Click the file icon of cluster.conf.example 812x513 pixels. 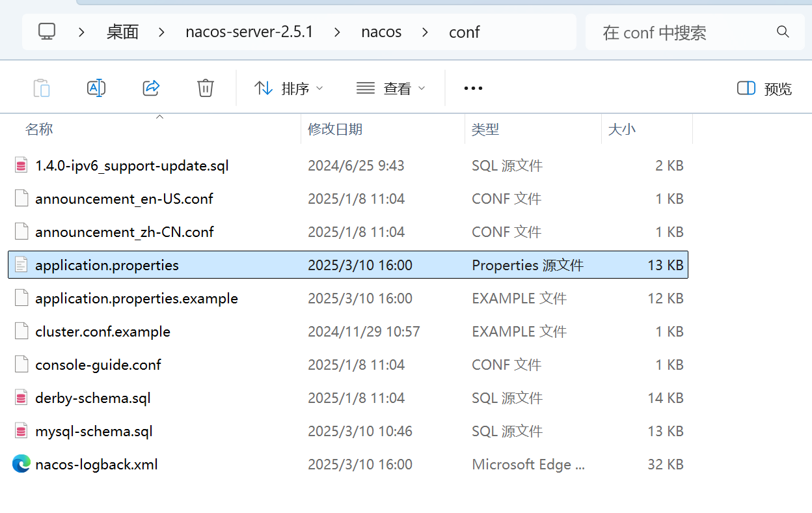tap(21, 331)
